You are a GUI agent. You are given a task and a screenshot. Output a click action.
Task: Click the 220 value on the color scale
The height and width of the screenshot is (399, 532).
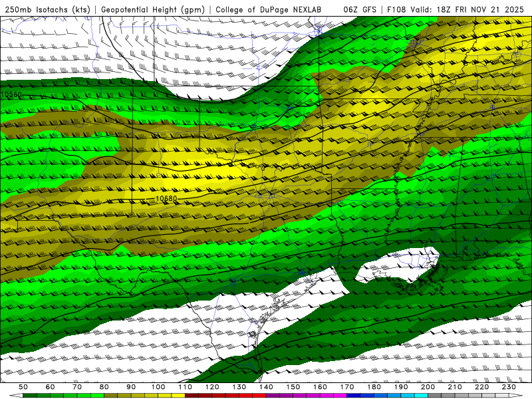(481, 387)
